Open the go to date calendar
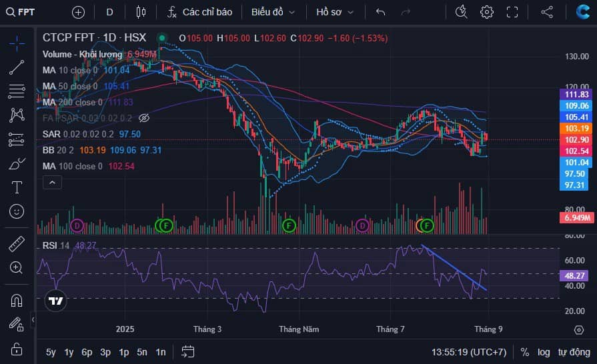The height and width of the screenshot is (364, 597). coord(187,352)
